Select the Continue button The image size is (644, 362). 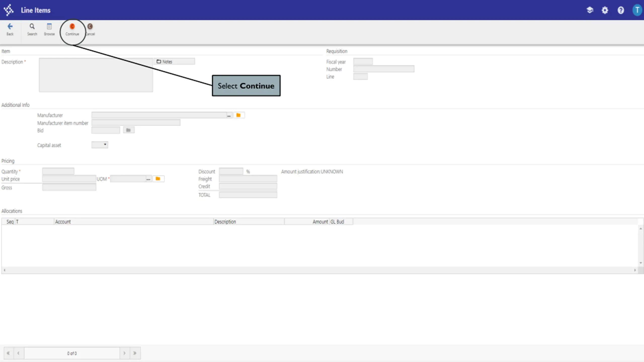[x=72, y=29]
